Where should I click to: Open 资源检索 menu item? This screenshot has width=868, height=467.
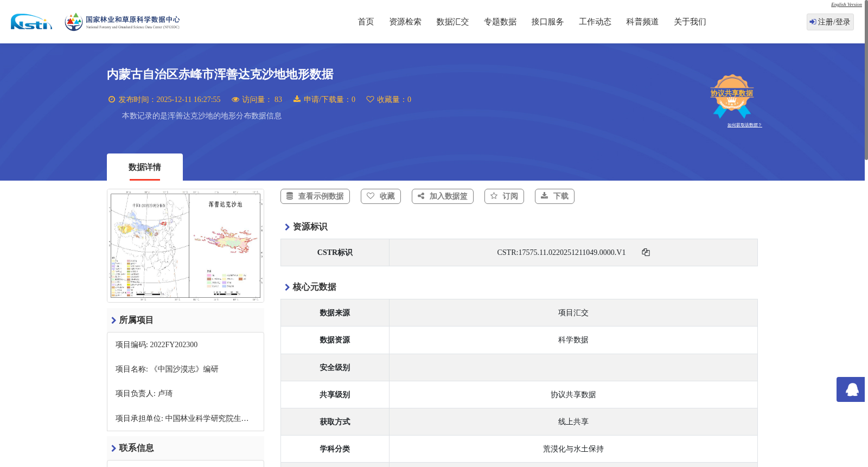tap(405, 22)
